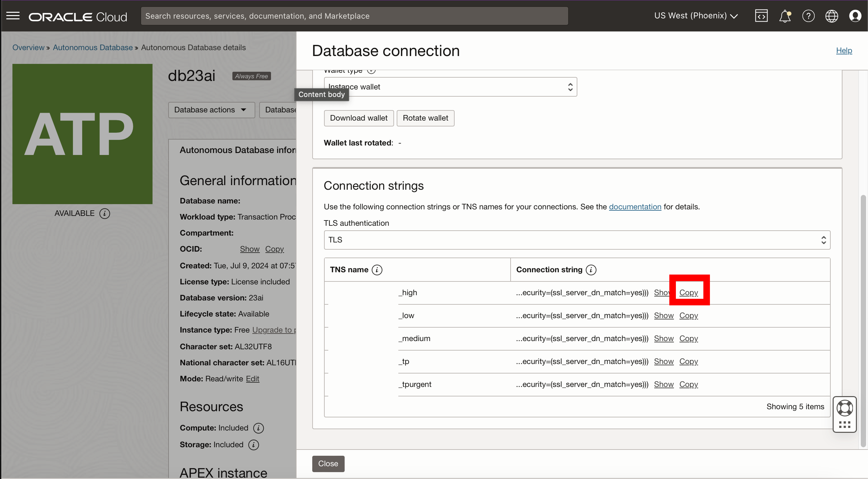The height and width of the screenshot is (479, 868).
Task: Copy the _medium connection string
Action: [689, 339]
